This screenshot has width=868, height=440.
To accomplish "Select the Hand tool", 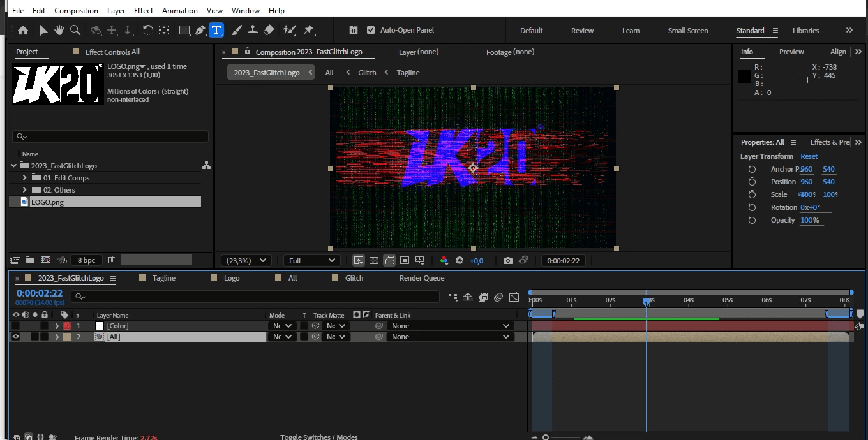I will pos(59,30).
